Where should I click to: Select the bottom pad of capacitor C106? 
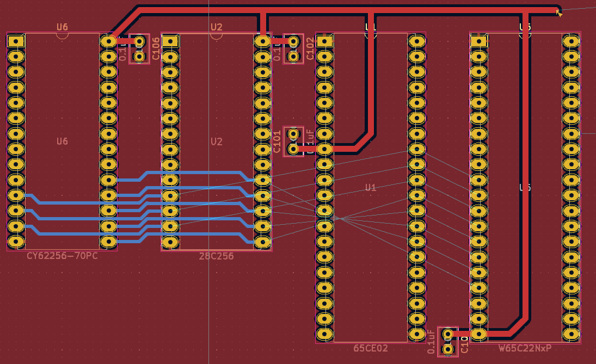(x=139, y=57)
